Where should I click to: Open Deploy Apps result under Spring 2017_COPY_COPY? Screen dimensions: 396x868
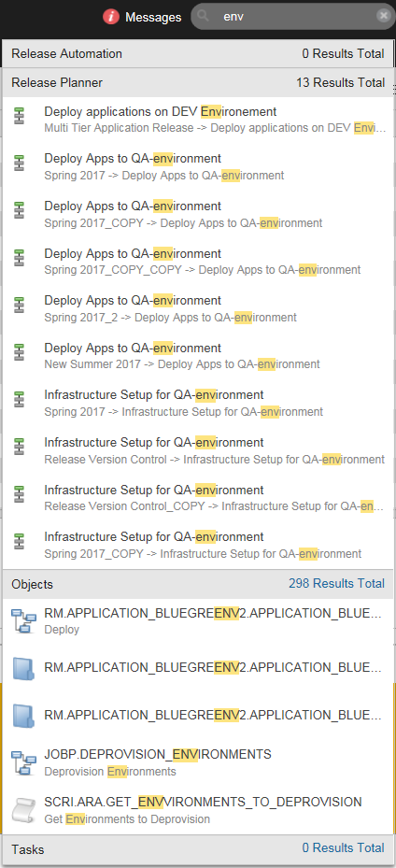(x=198, y=262)
